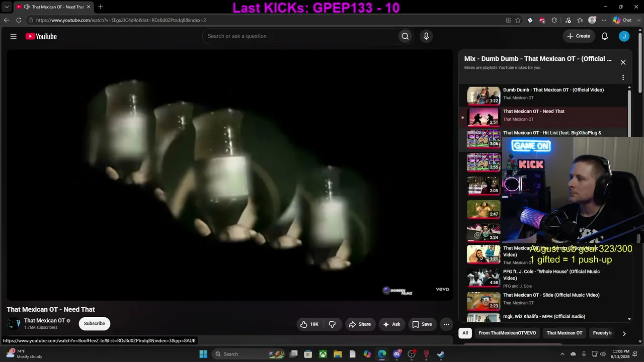644x362 pixels.
Task: Reload the YouTube page
Action: 19,20
